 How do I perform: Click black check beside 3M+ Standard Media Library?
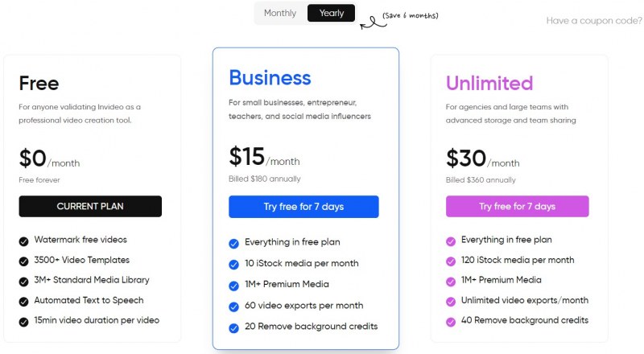point(24,282)
